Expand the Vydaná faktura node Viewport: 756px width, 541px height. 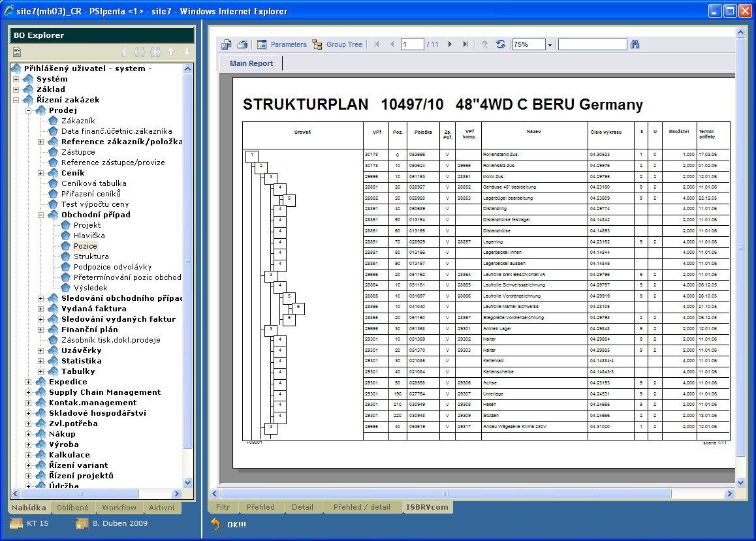(41, 309)
